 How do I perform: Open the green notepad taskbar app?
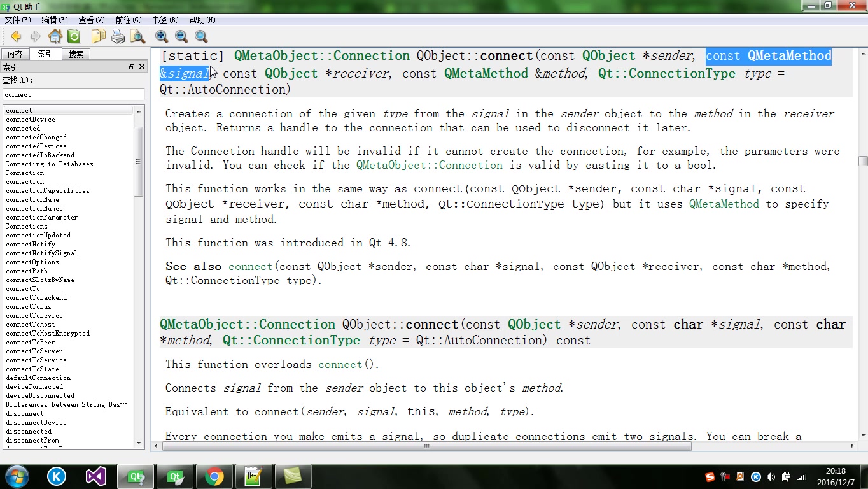253,476
